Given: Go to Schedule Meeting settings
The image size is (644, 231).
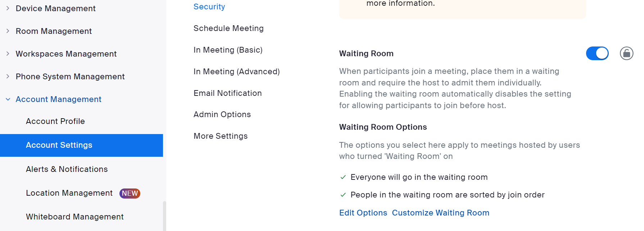Looking at the screenshot, I should pyautogui.click(x=228, y=28).
